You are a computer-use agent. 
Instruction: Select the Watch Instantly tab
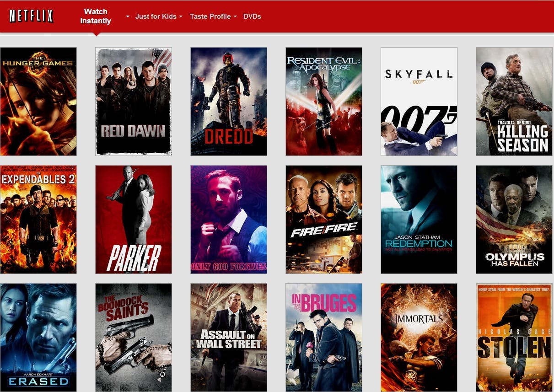pos(96,16)
